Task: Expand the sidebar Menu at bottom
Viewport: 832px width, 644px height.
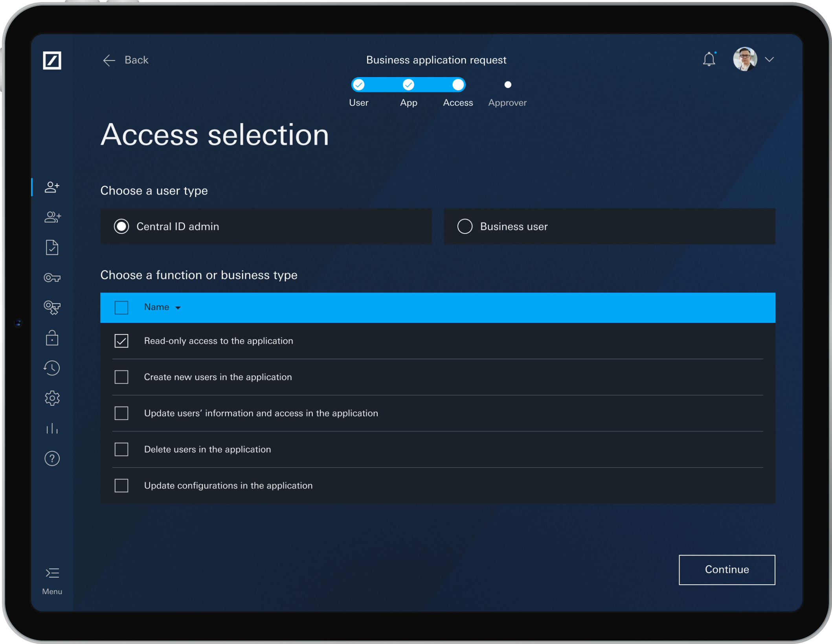Action: (x=52, y=579)
